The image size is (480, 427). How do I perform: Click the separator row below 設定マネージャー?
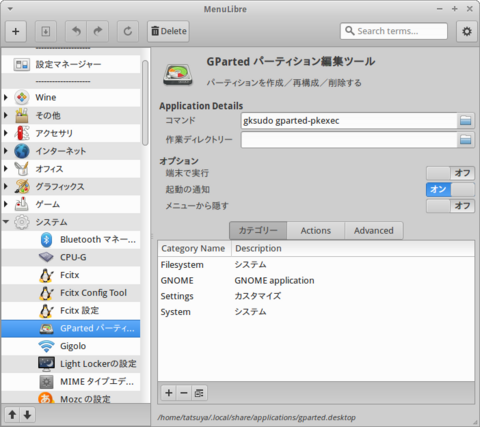point(71,81)
